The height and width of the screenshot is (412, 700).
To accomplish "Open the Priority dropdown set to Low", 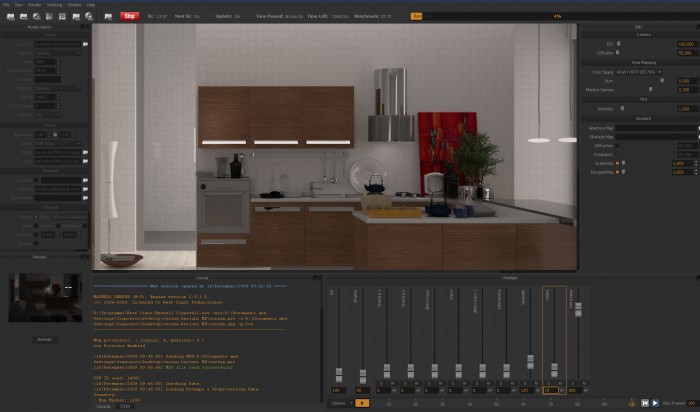I will click(47, 115).
